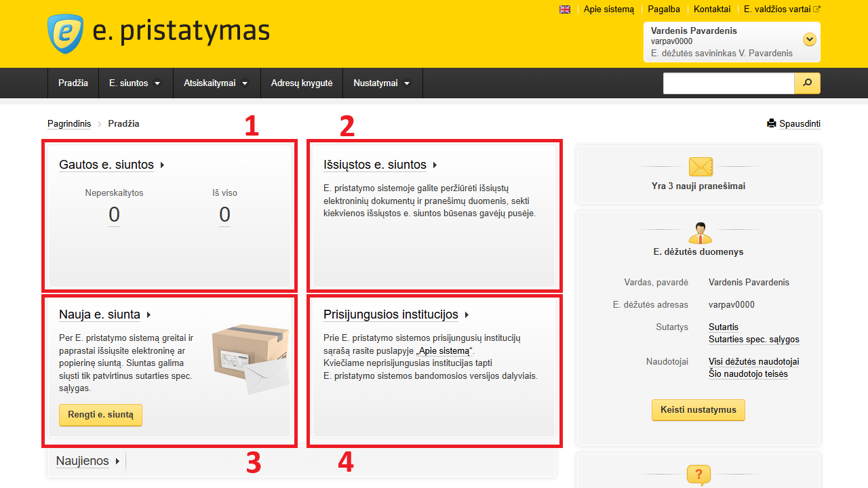
Task: Open Adresų knygutė from the navigation bar
Action: click(x=302, y=83)
